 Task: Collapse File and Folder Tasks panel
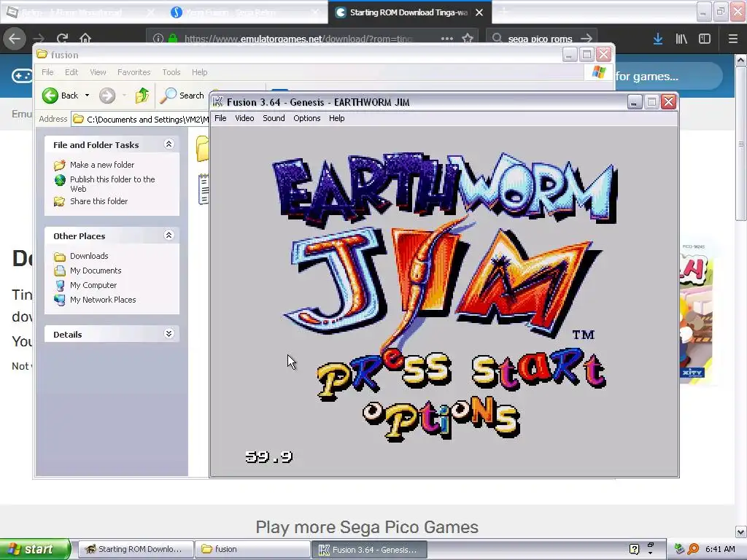(169, 144)
